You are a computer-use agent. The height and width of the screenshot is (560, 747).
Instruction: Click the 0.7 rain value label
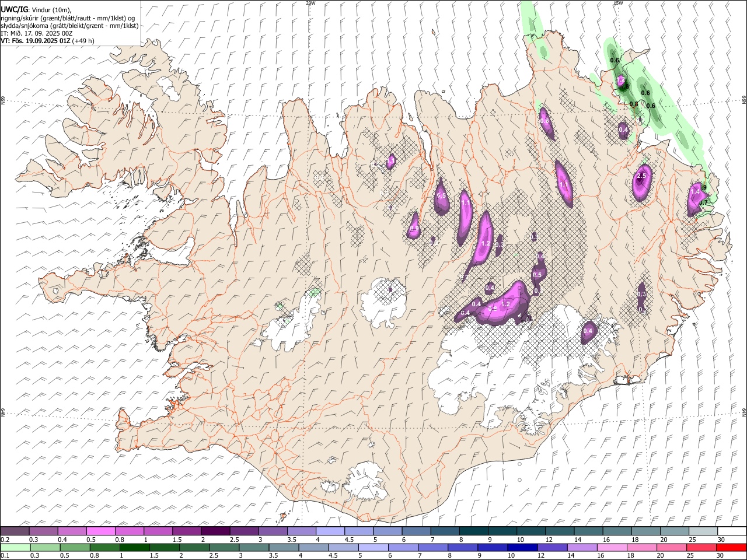pyautogui.click(x=704, y=202)
